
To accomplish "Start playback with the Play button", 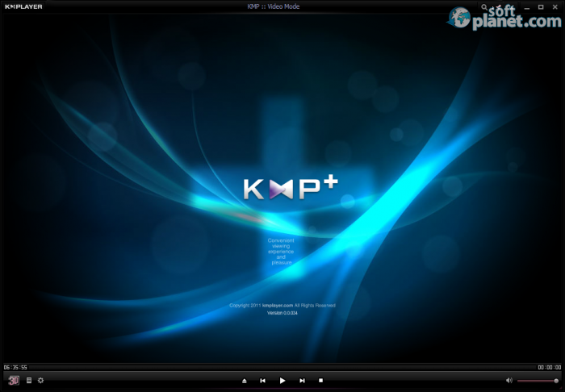I will tap(282, 381).
